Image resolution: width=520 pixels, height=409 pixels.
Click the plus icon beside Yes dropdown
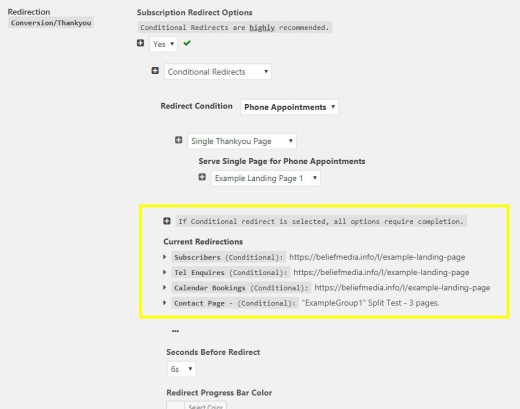(140, 43)
